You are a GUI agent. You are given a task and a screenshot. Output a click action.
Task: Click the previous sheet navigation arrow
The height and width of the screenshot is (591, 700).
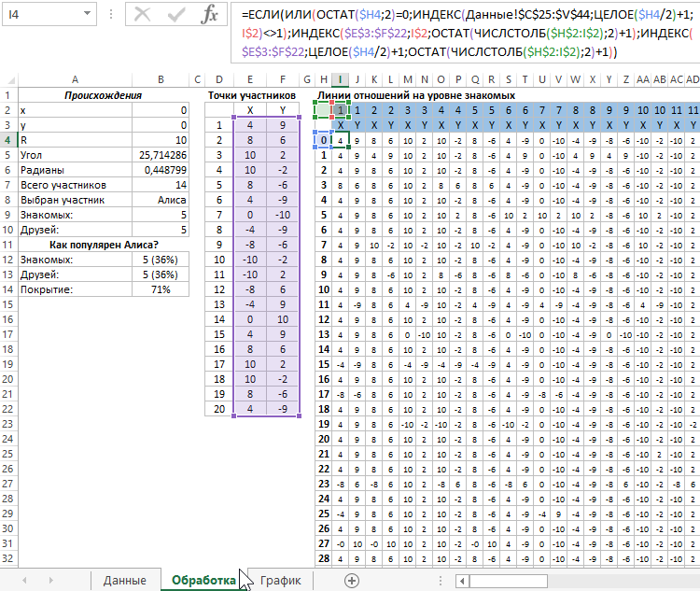tap(26, 580)
